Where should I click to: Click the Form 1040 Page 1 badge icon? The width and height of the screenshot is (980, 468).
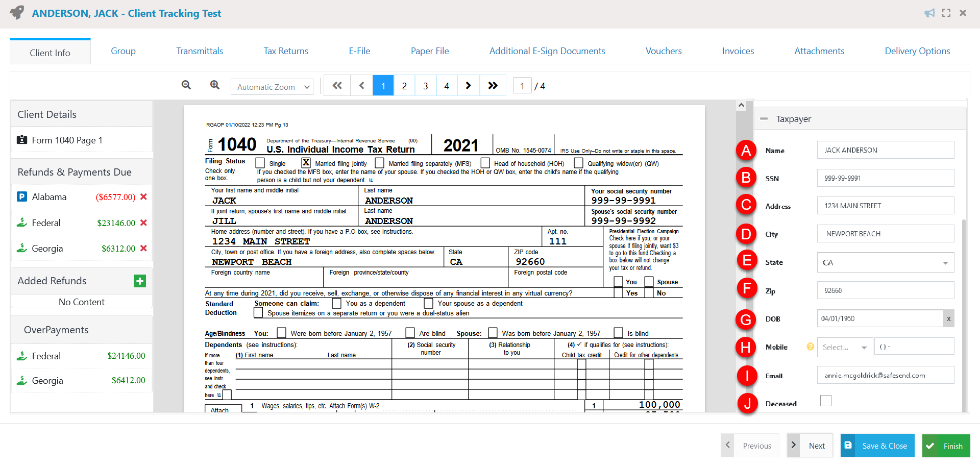point(22,140)
